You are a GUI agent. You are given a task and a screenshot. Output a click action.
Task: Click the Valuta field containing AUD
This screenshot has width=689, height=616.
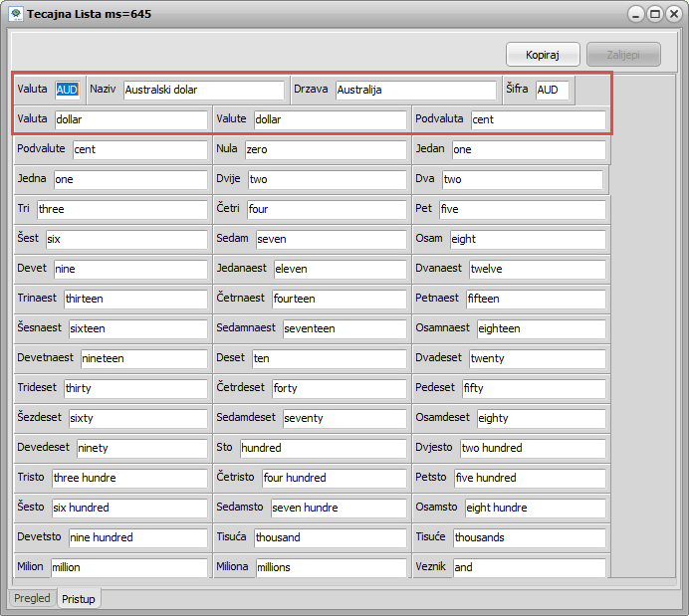(x=67, y=90)
